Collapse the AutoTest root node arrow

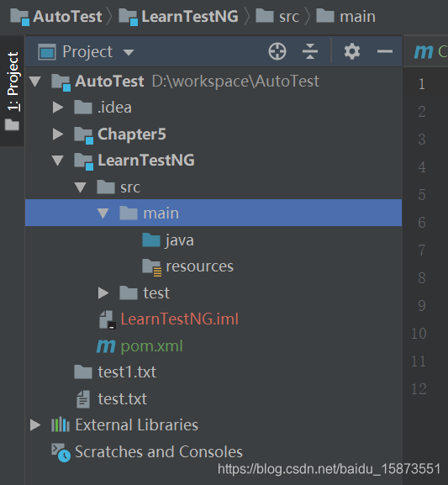(x=35, y=82)
